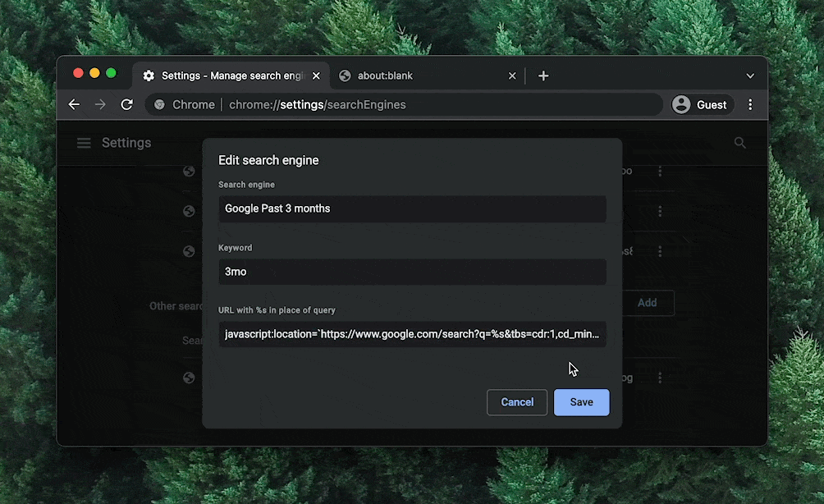Go forward using the browser forward arrow
The image size is (824, 504).
click(x=100, y=104)
